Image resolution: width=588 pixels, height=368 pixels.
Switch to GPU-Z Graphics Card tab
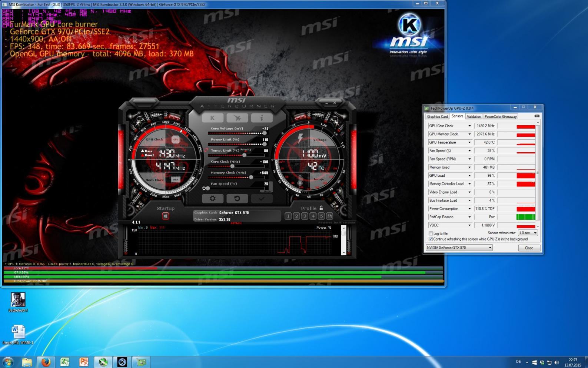point(437,116)
